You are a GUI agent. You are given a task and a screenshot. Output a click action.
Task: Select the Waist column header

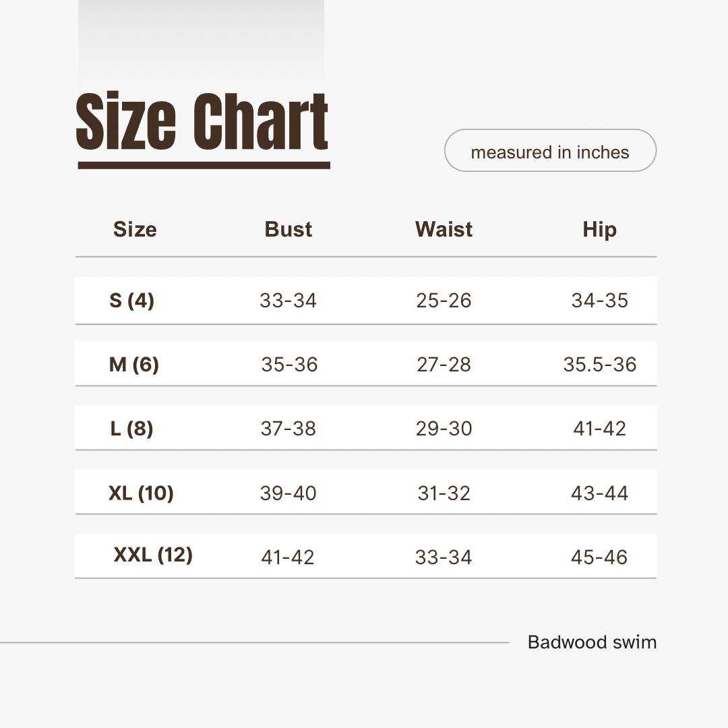point(444,229)
